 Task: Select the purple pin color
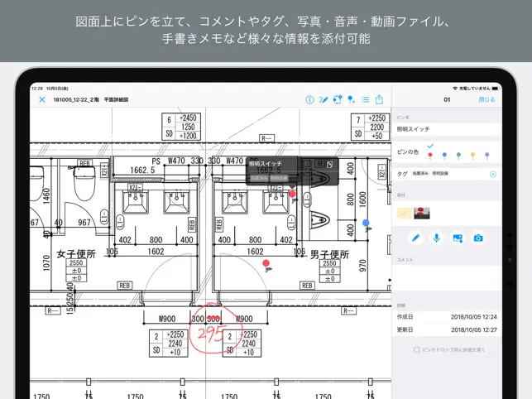pos(487,156)
